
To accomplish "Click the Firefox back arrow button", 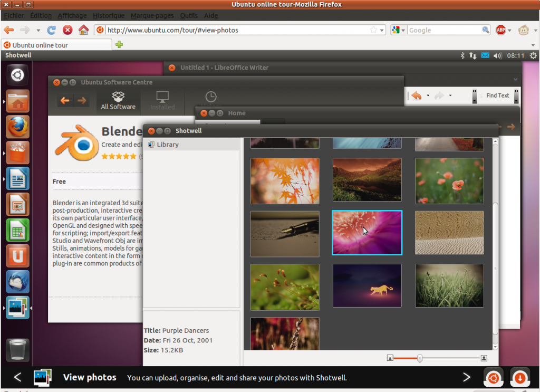I will tap(9, 30).
